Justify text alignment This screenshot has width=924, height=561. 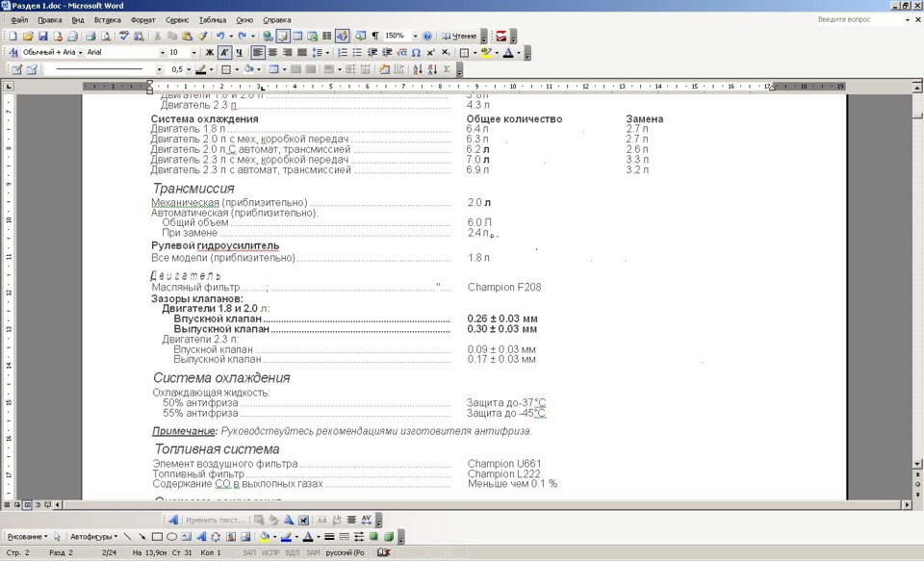pyautogui.click(x=301, y=53)
